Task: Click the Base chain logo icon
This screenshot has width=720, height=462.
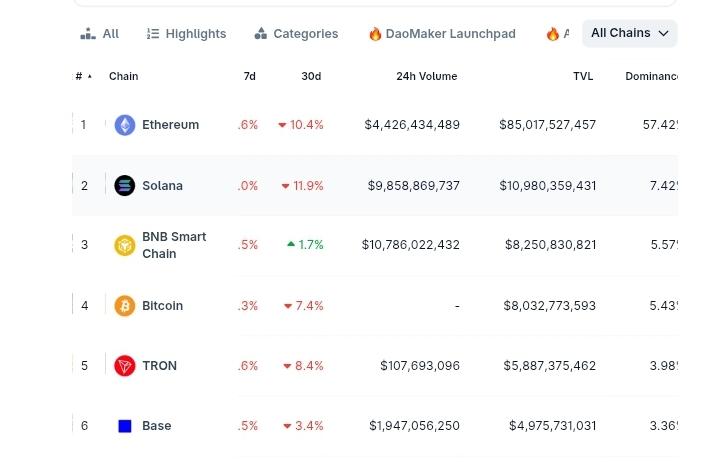Action: (125, 426)
